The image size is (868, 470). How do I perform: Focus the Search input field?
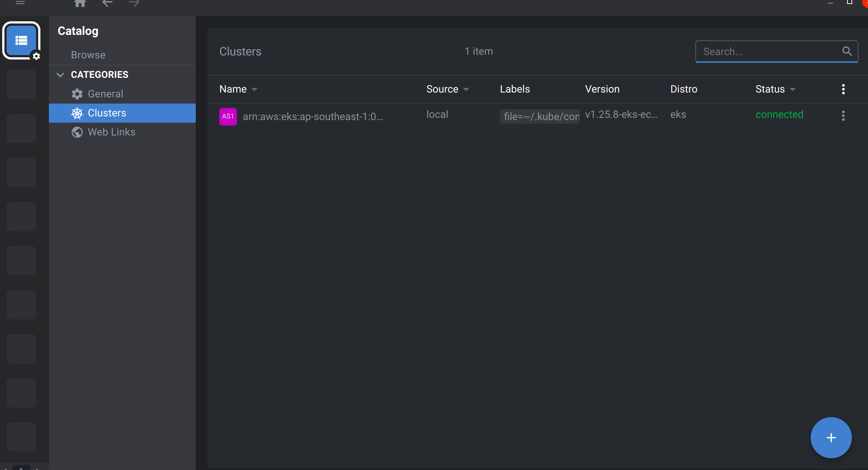click(770, 52)
